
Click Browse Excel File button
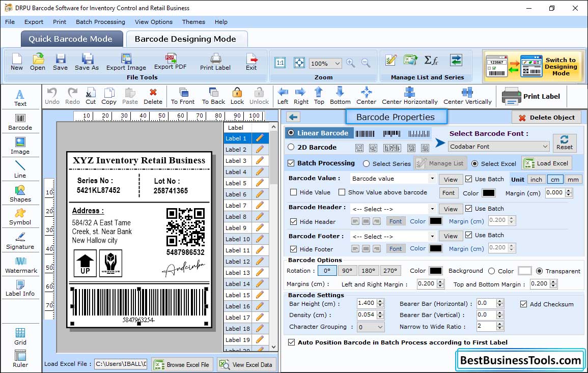(x=182, y=364)
